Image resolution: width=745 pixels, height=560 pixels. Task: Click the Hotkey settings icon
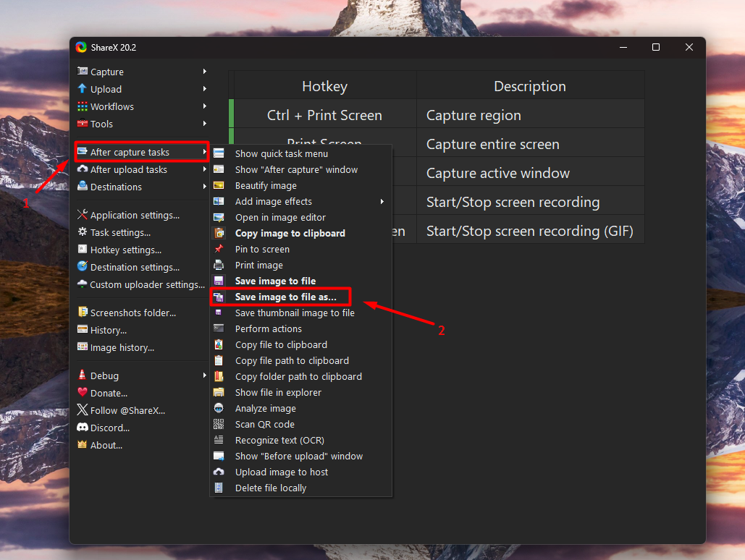pos(83,250)
